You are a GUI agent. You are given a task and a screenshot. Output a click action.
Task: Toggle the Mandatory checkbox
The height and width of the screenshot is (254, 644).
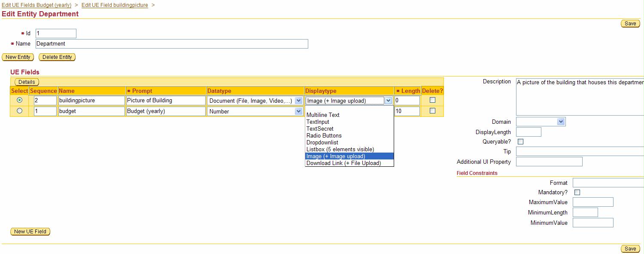pyautogui.click(x=577, y=193)
